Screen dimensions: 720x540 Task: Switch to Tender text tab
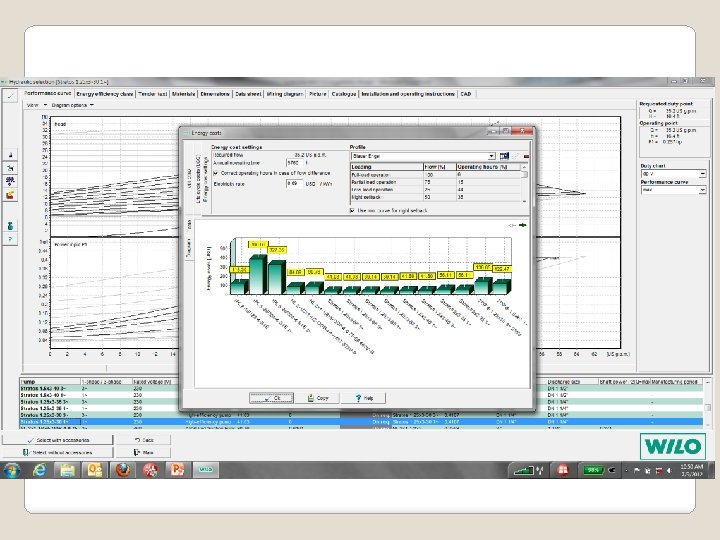click(152, 94)
